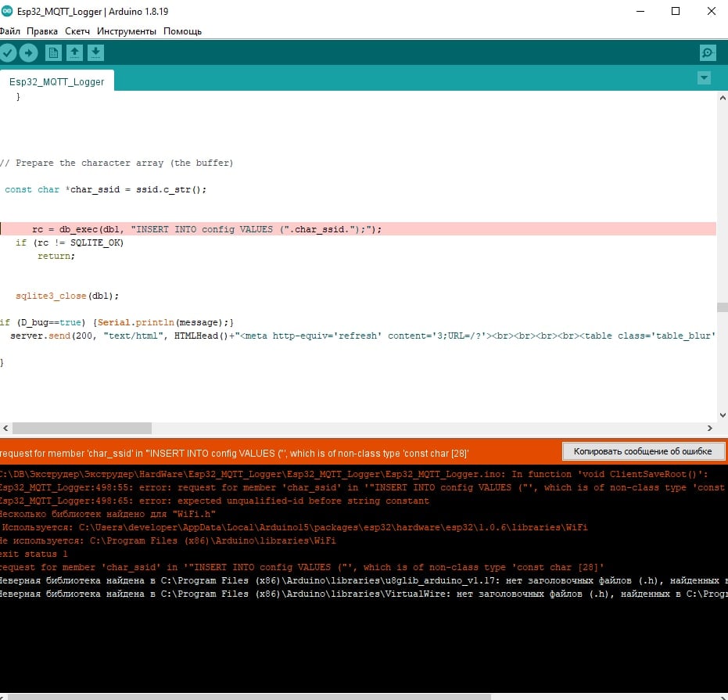Click the line 'if (D_bug==true) {Serial.println(message);}'
Image resolution: width=728 pixels, height=700 pixels.
tap(117, 322)
